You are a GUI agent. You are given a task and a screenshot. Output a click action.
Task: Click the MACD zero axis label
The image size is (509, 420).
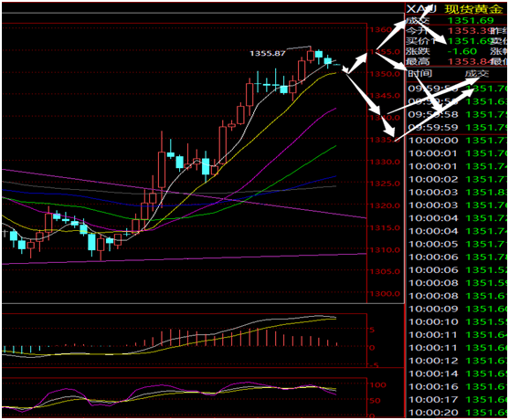[372, 348]
